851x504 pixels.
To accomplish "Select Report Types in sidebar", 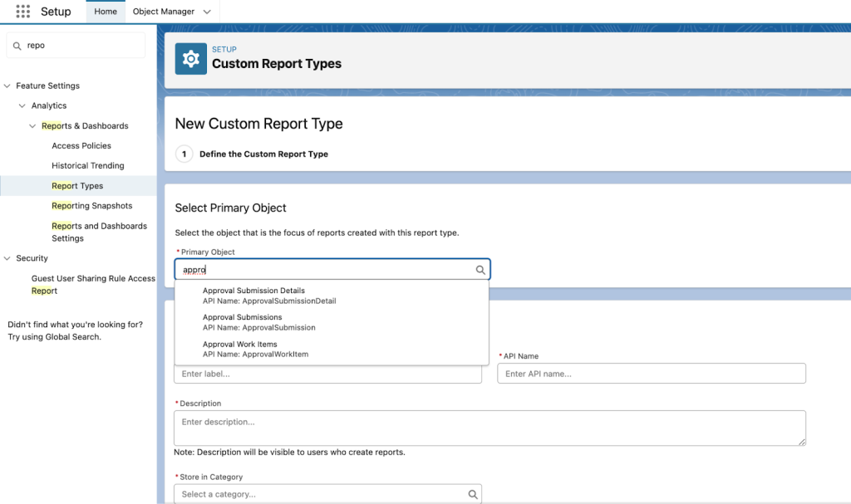I will pyautogui.click(x=77, y=185).
